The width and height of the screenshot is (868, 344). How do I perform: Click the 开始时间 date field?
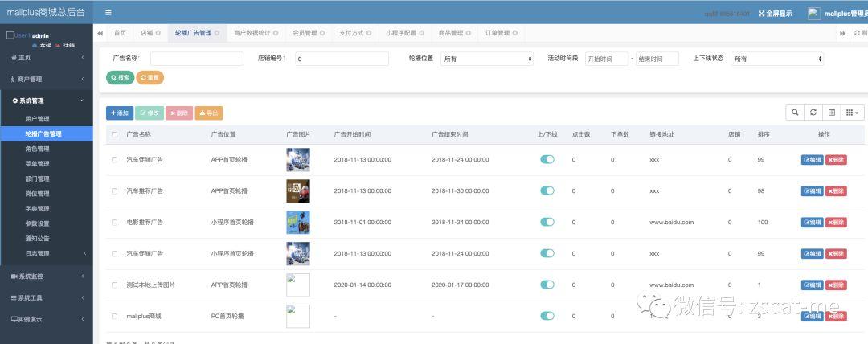pos(607,59)
